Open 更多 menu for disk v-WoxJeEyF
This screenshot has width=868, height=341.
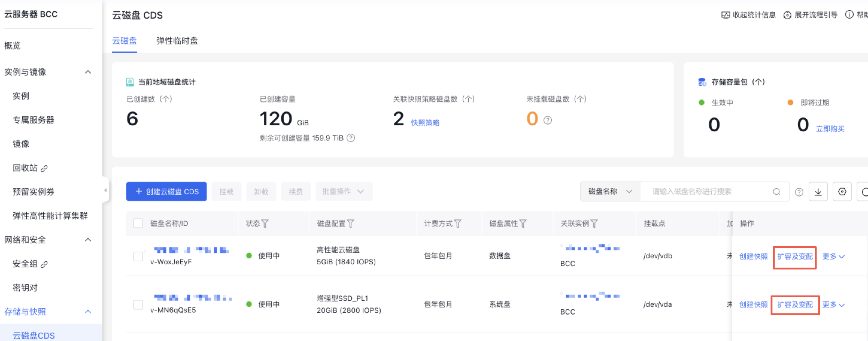pos(833,257)
